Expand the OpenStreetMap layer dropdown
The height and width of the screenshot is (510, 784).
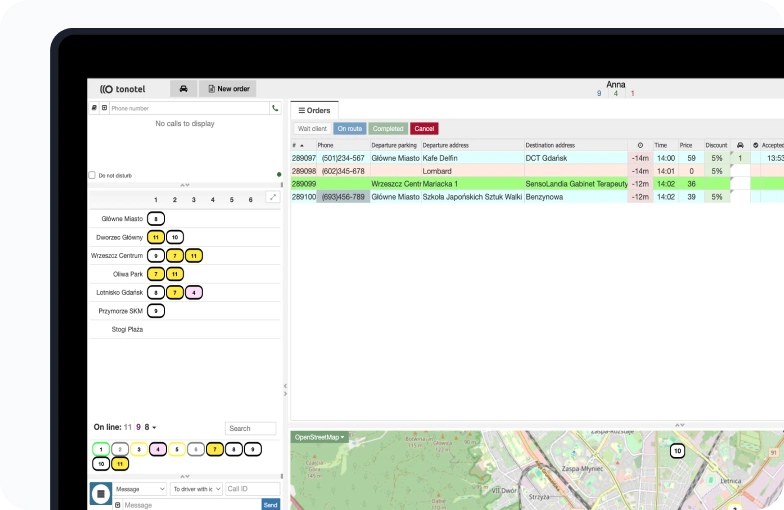coord(320,437)
